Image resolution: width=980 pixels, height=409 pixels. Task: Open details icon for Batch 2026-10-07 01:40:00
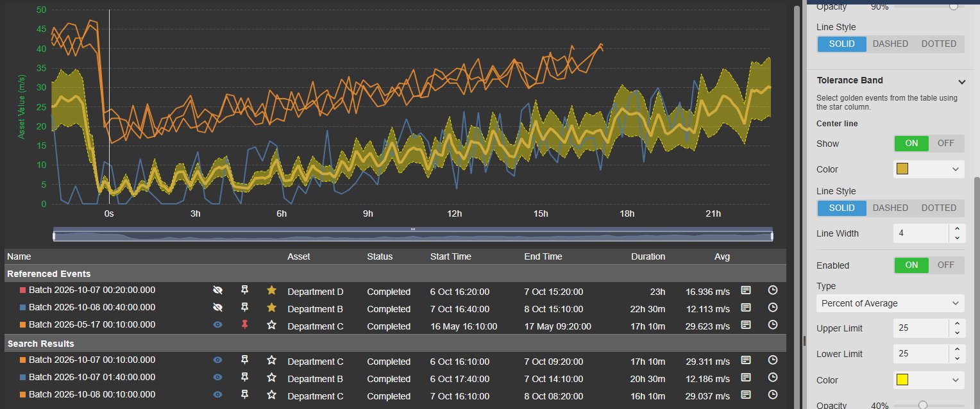point(746,378)
